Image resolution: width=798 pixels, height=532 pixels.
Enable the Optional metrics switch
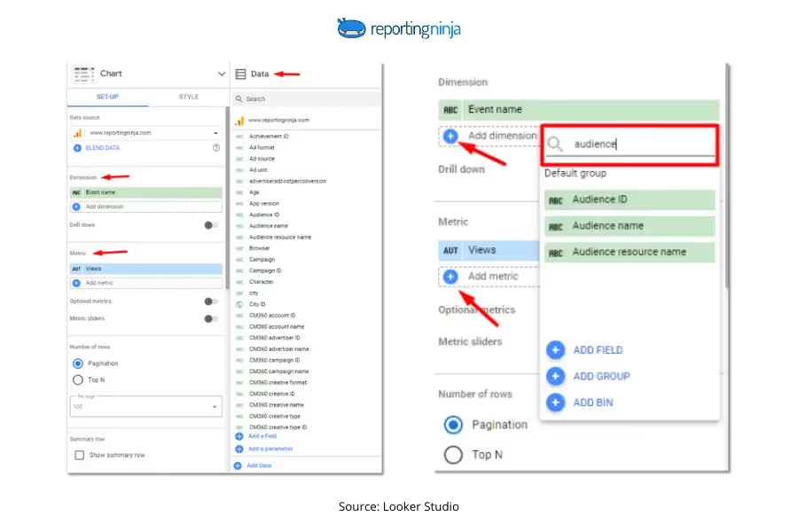pos(211,301)
